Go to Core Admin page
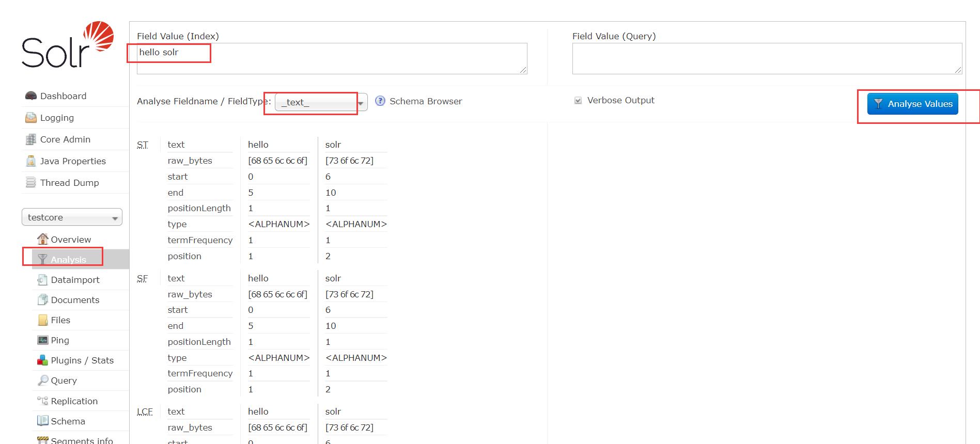 [65, 139]
